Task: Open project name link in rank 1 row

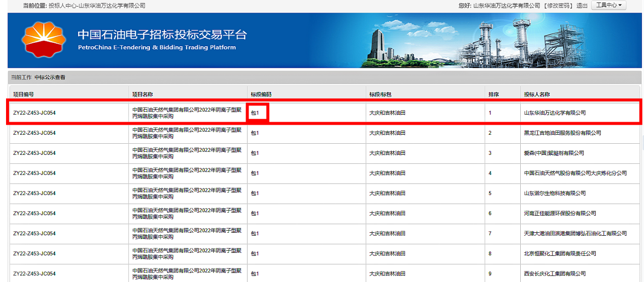Action: coord(187,113)
